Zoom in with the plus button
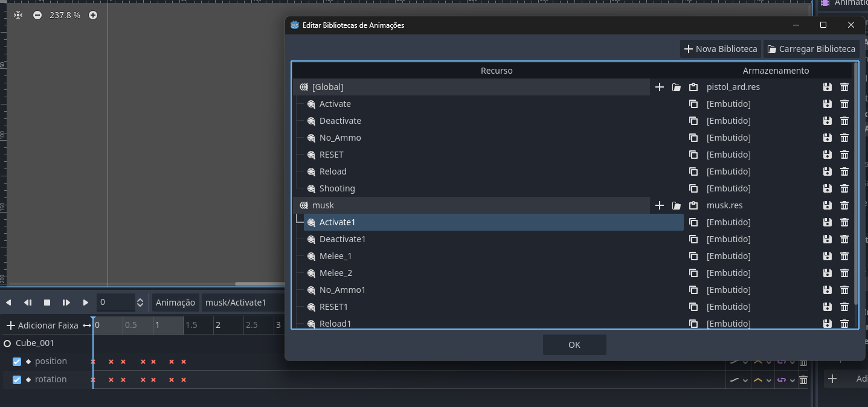 tap(93, 15)
